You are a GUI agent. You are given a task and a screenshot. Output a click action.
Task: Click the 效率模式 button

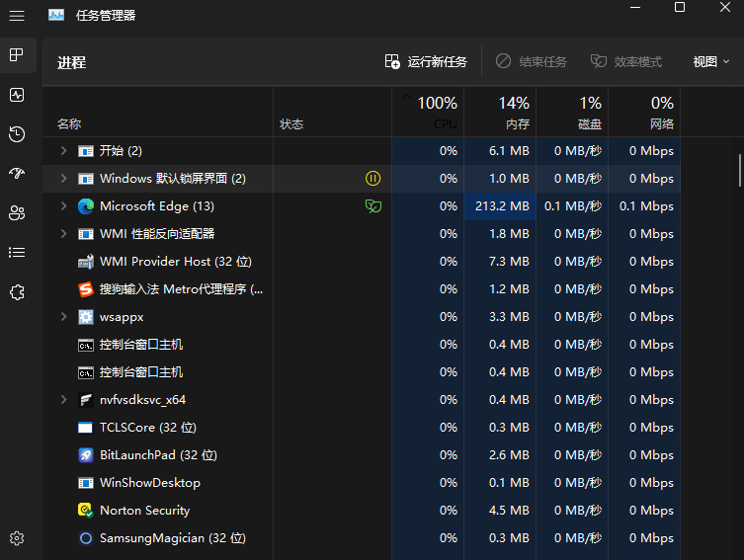pyautogui.click(x=626, y=61)
